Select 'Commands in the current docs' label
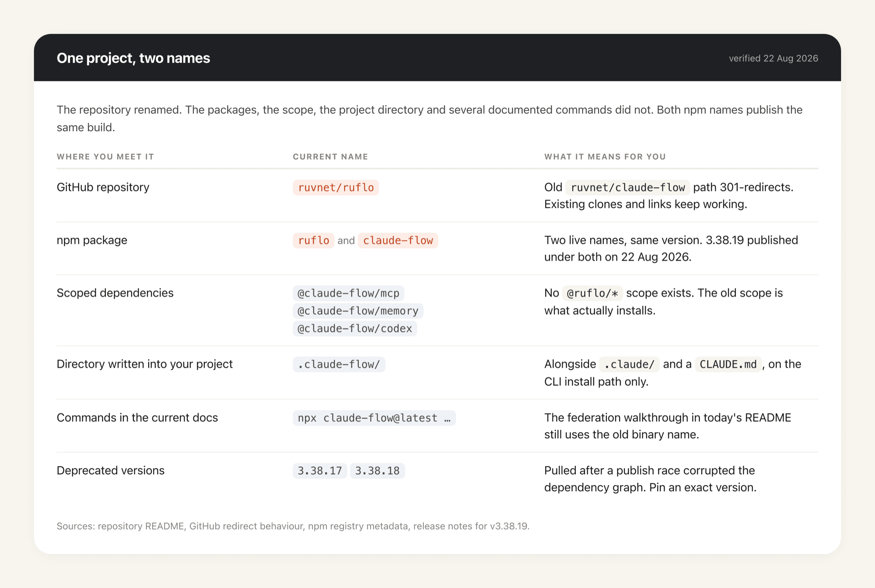The image size is (875, 588). [137, 418]
